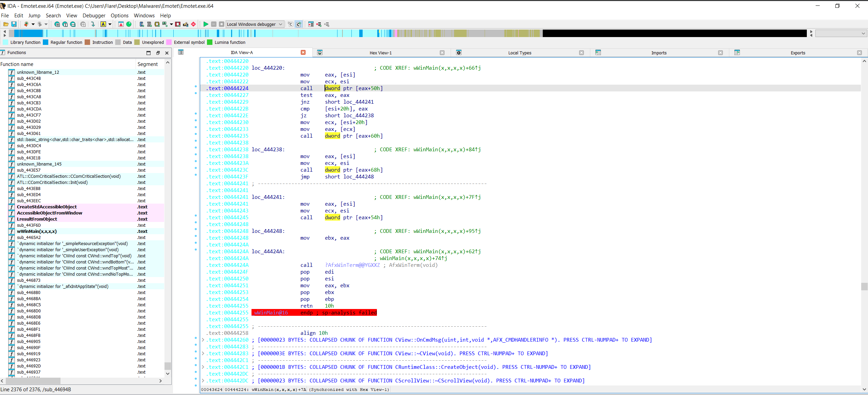Expand collapsed CRuntimeClass::CreateObject chunk
This screenshot has width=868, height=395.
click(203, 367)
